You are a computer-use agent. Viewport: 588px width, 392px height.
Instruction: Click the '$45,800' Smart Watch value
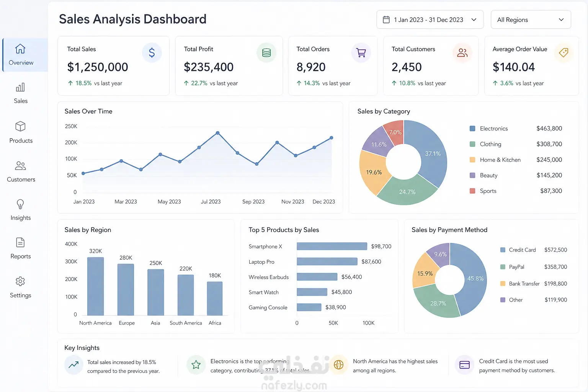(x=341, y=292)
